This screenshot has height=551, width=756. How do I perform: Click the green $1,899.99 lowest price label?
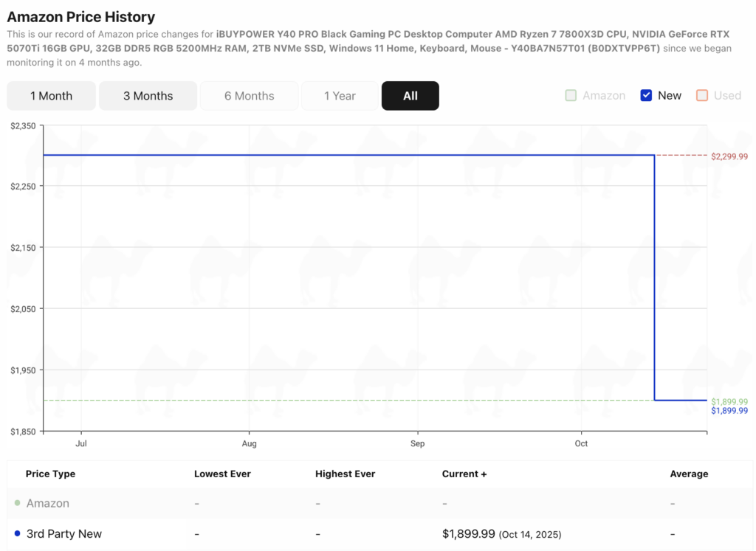(x=729, y=401)
